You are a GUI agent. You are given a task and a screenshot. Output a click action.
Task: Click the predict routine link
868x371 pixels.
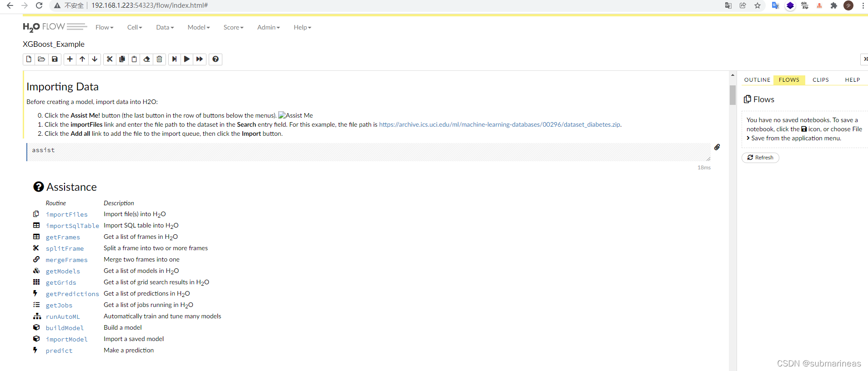click(x=59, y=351)
